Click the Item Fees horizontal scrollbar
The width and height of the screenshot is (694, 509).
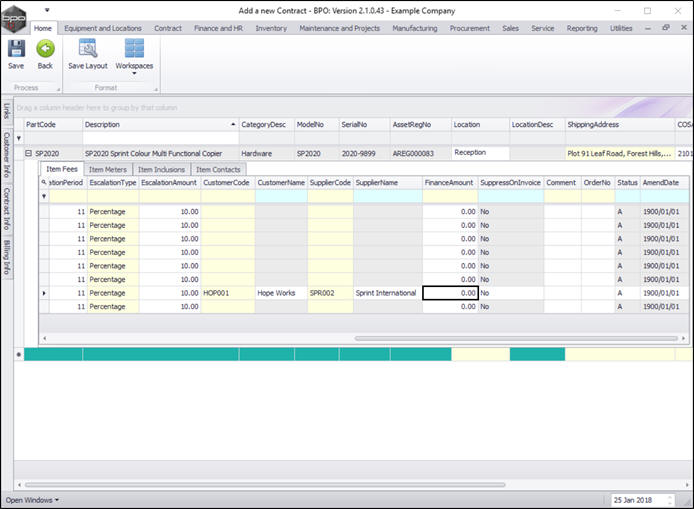pyautogui.click(x=516, y=339)
